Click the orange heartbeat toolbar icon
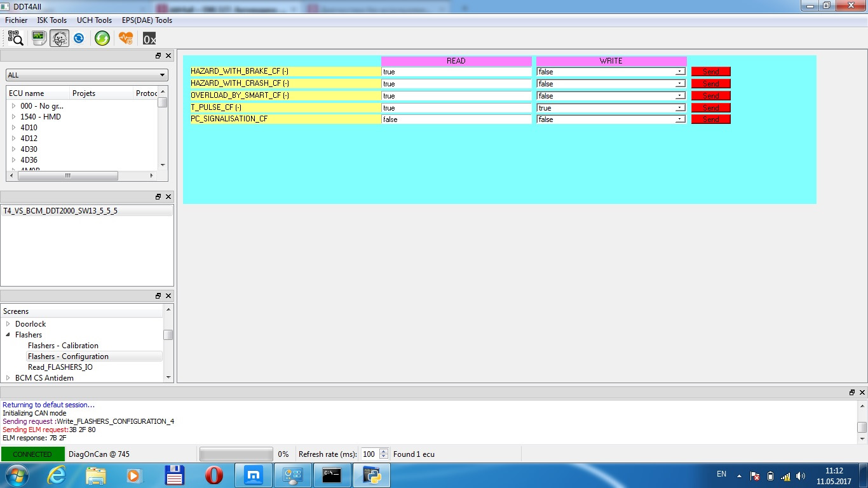 126,38
